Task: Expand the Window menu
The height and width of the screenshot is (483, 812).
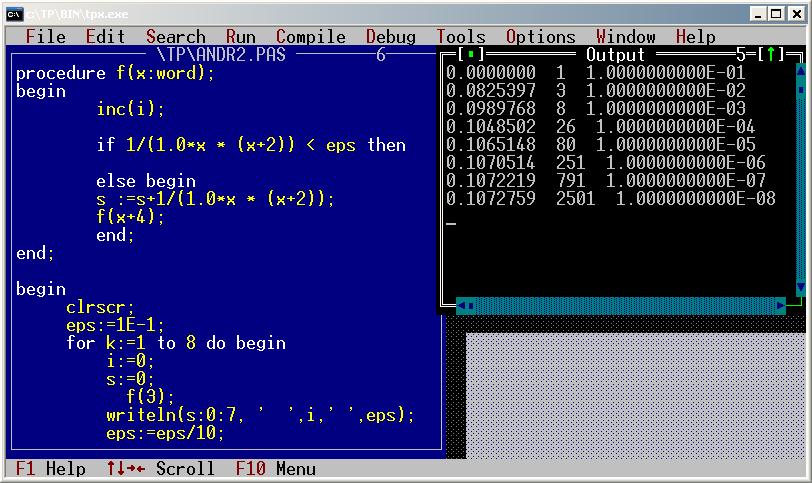Action: click(625, 37)
